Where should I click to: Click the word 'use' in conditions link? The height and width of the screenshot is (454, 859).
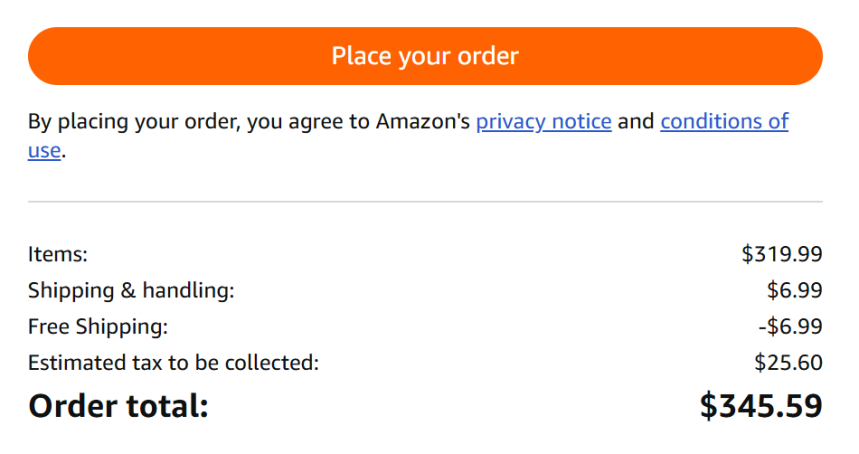44,152
